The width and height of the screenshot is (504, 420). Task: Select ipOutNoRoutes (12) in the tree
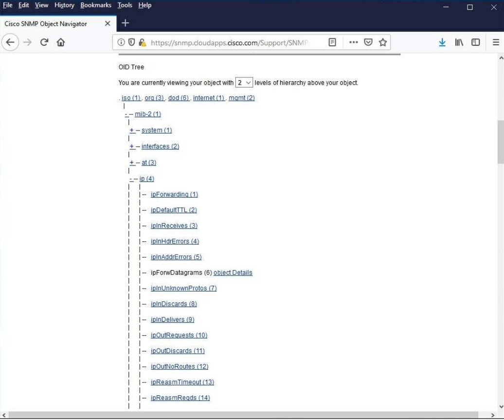coord(180,366)
